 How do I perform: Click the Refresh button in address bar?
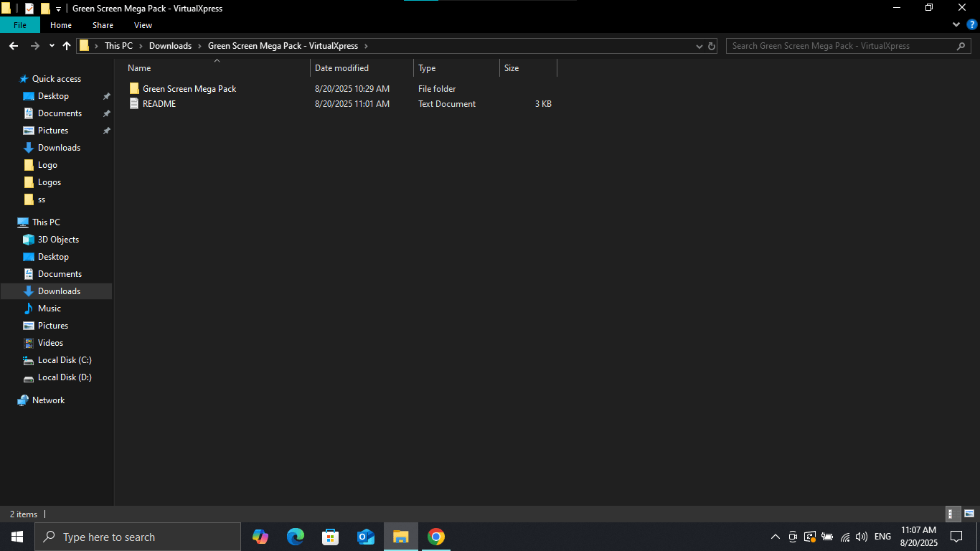pos(712,46)
